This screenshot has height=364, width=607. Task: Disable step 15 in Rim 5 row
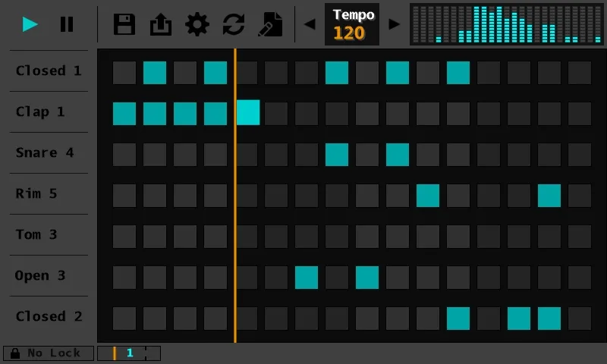pyautogui.click(x=549, y=196)
